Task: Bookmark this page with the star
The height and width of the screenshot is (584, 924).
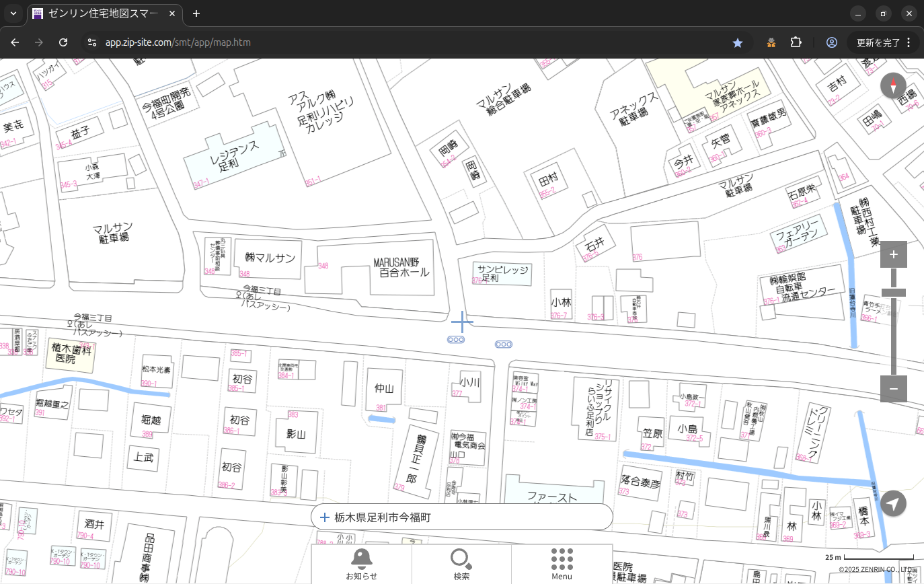Action: [x=738, y=42]
